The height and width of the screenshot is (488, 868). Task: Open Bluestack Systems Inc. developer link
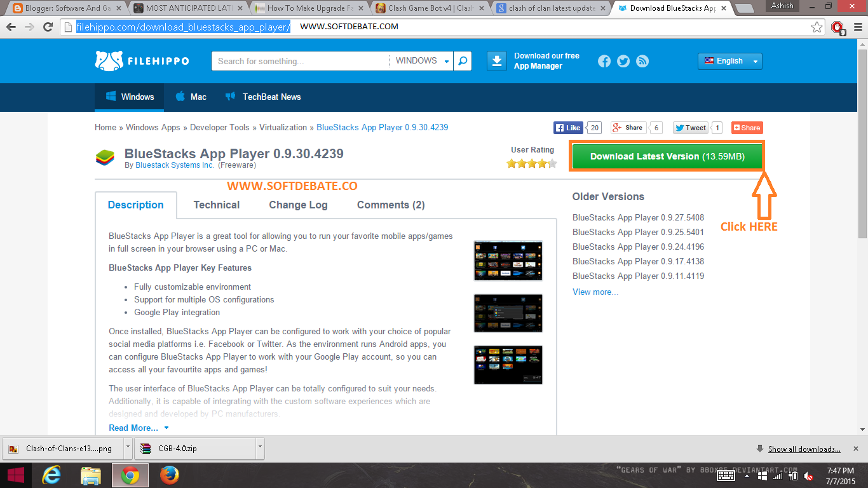coord(175,165)
